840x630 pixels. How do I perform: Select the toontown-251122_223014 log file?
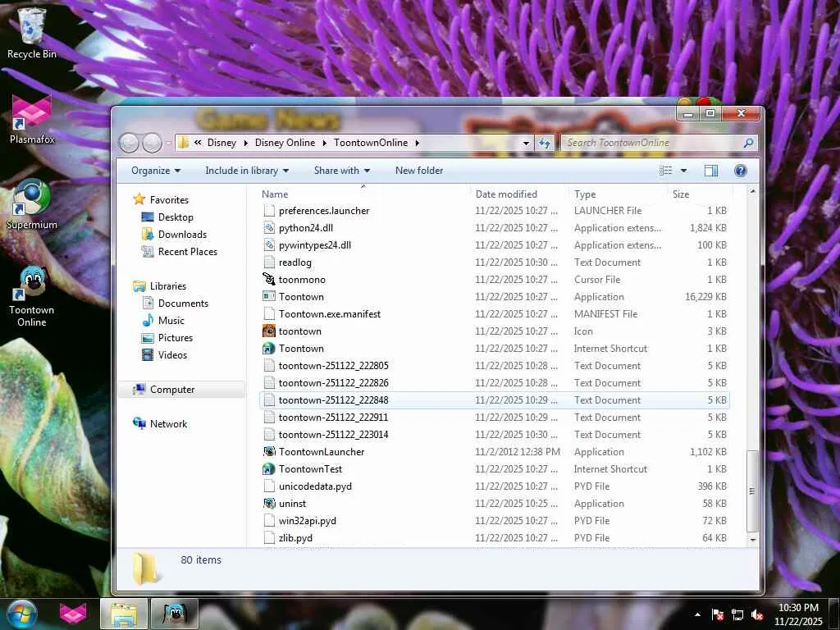click(494, 435)
